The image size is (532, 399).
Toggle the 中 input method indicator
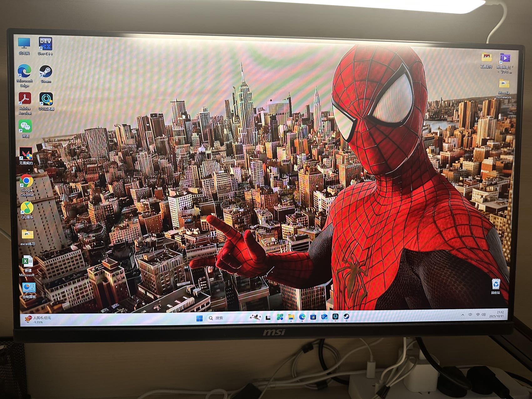(470, 315)
